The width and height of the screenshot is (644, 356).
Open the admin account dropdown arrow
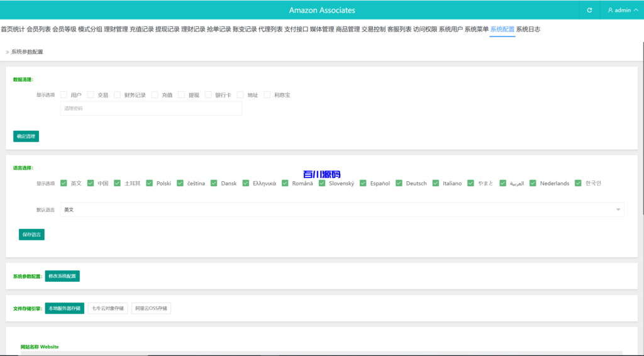(636, 10)
